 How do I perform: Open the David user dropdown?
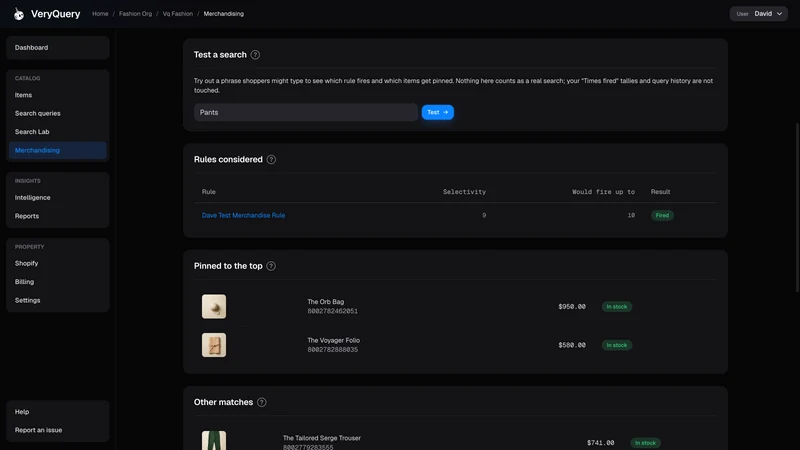point(759,14)
